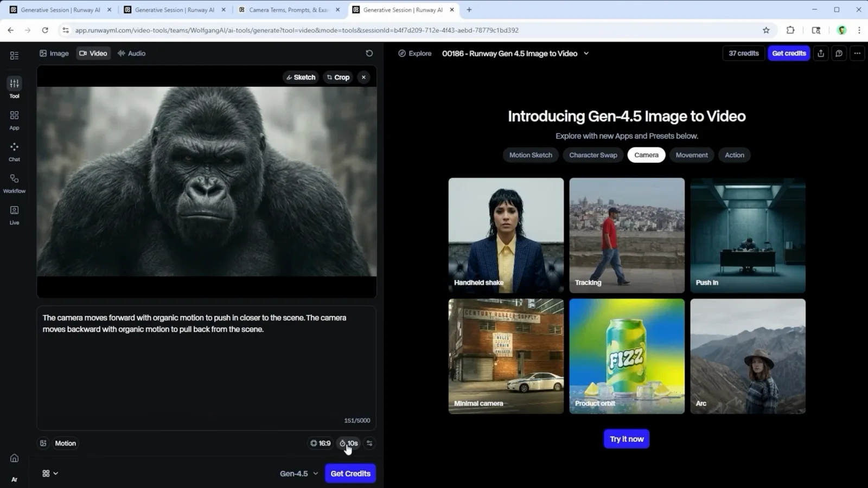
Task: Click Get credits in the header
Action: (x=789, y=53)
